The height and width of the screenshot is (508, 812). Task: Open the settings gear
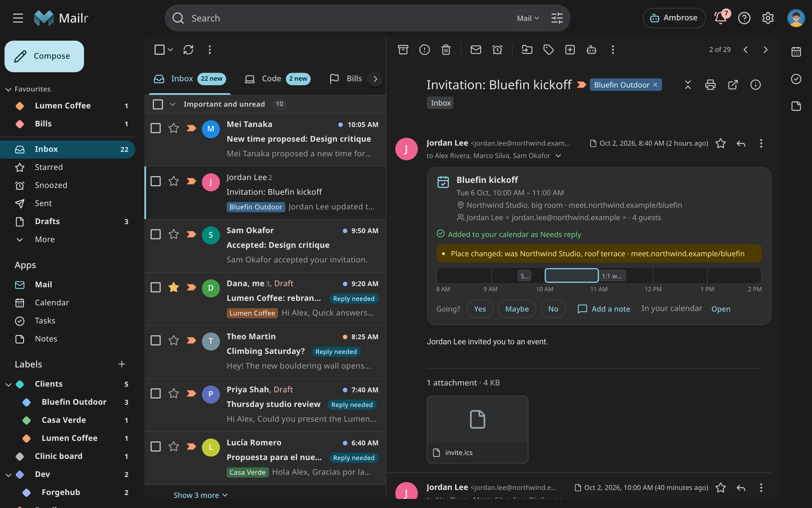tap(768, 18)
